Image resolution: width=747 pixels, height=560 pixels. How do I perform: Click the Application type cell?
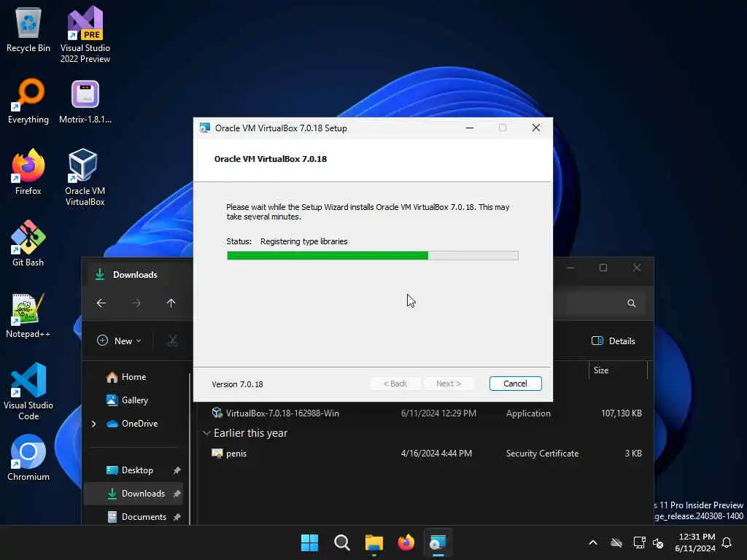pos(528,413)
